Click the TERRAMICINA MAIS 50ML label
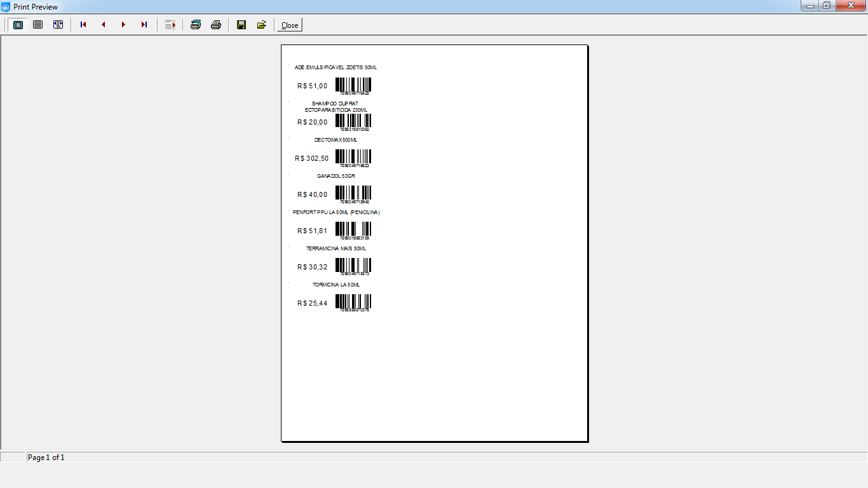 click(336, 248)
